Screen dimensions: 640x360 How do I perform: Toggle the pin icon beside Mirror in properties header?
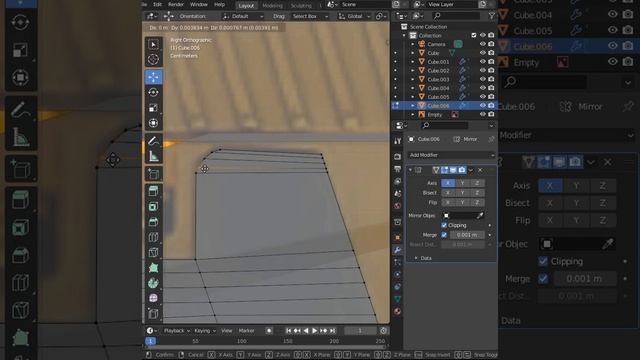click(x=491, y=139)
